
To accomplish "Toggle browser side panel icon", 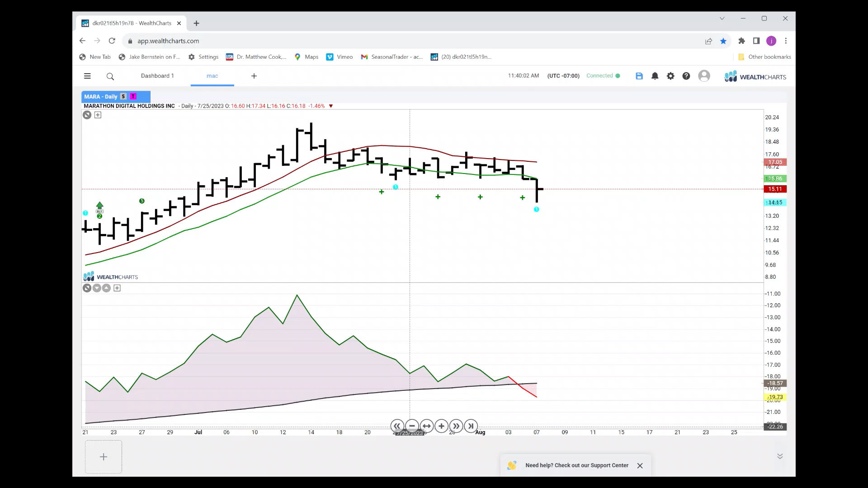I will (756, 41).
